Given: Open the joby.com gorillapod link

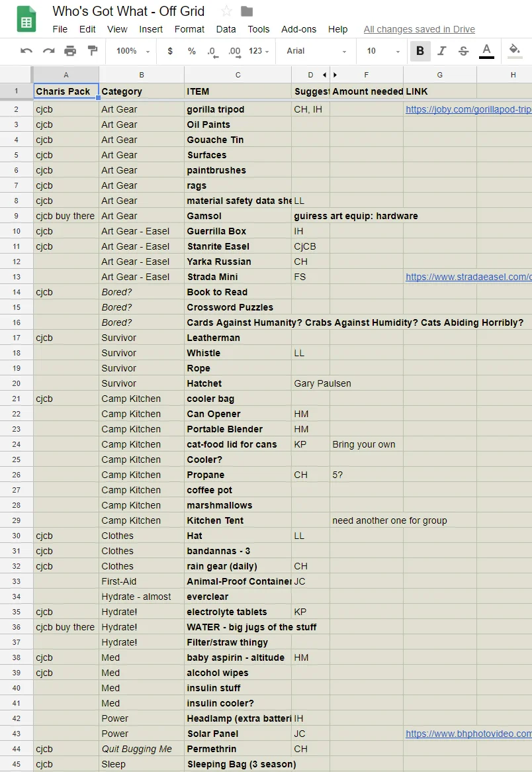Looking at the screenshot, I should [468, 109].
